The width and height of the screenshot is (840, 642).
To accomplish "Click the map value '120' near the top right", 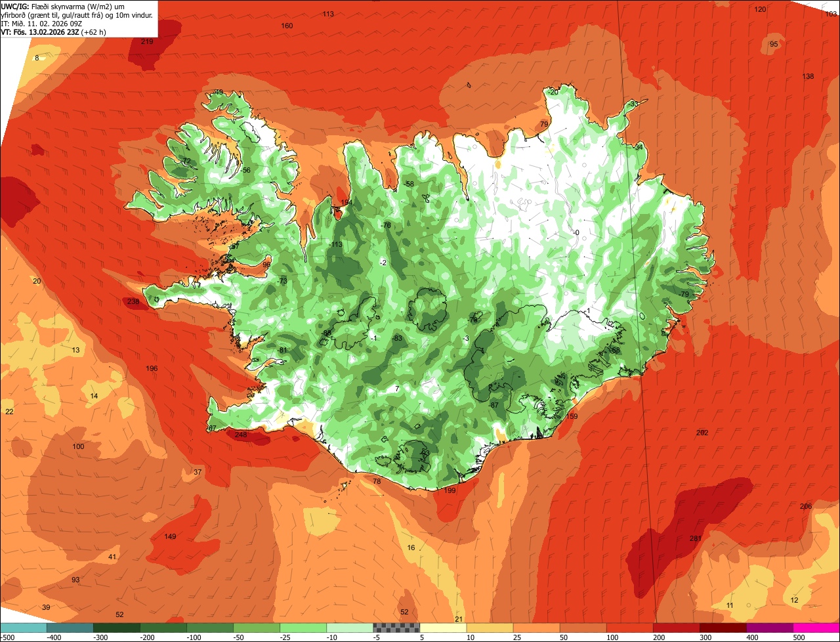I will (760, 9).
